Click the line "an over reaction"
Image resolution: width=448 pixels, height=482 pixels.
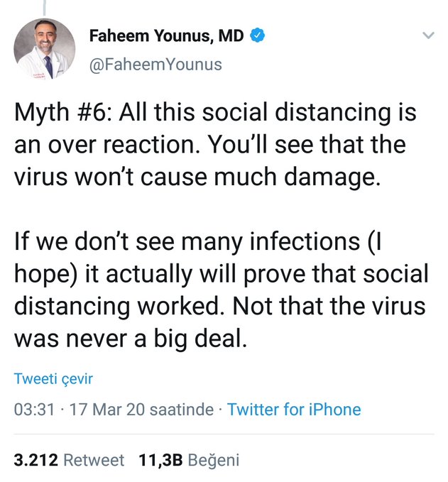(x=209, y=145)
